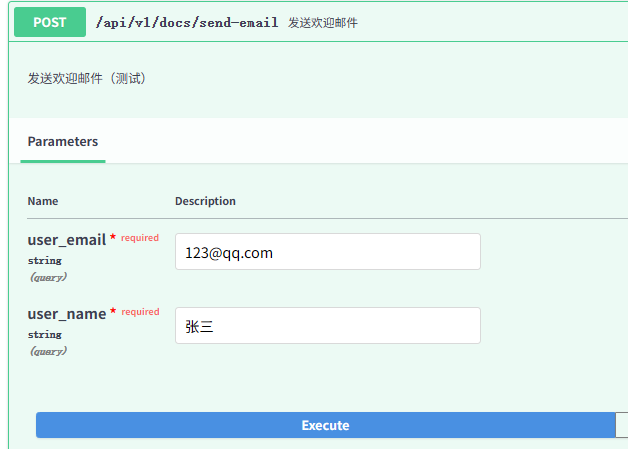Image resolution: width=628 pixels, height=449 pixels.
Task: Focus the user_email field containing 123@qq.com
Action: click(x=327, y=252)
